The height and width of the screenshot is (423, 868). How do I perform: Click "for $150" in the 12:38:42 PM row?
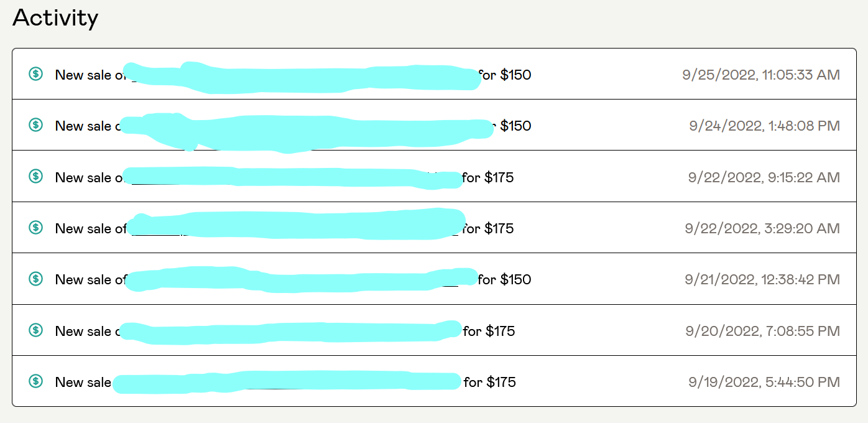click(505, 280)
